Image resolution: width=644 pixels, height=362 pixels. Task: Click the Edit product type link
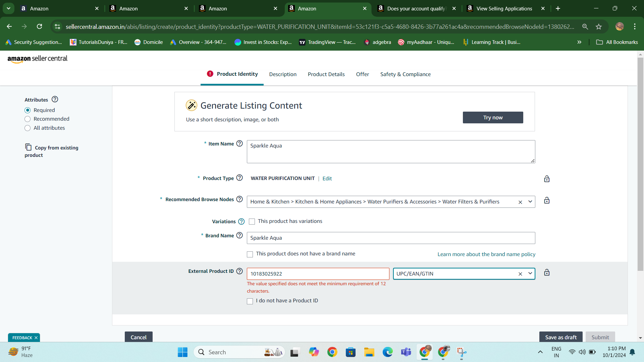(x=327, y=179)
